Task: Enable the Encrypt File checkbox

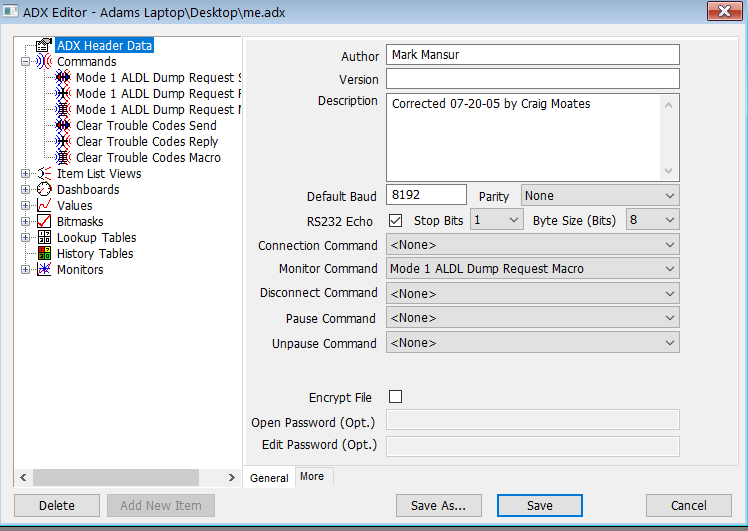Action: (395, 397)
